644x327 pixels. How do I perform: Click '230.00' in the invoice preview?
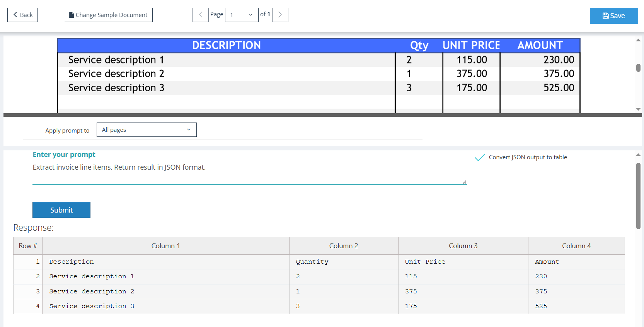pyautogui.click(x=559, y=60)
